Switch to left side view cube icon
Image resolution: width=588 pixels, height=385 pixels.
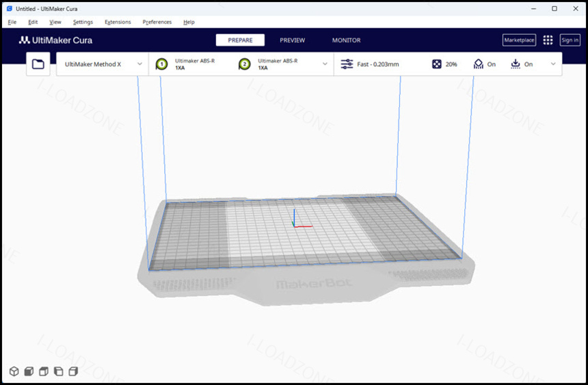(x=59, y=371)
